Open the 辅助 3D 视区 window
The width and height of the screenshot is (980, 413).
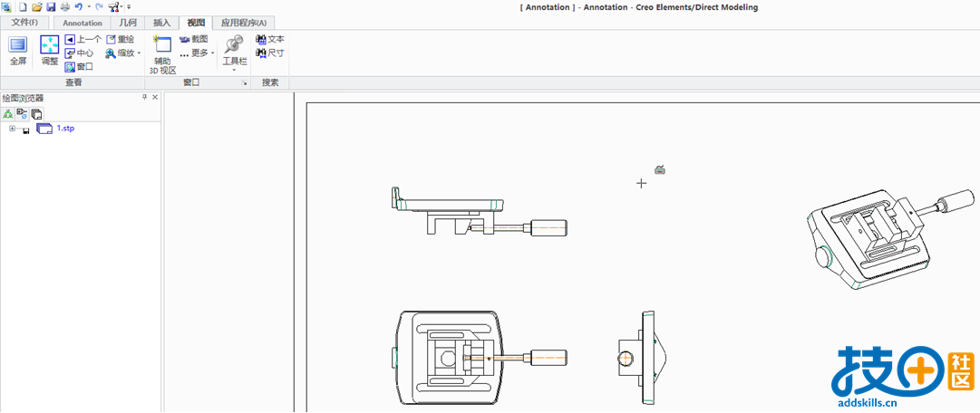(162, 55)
